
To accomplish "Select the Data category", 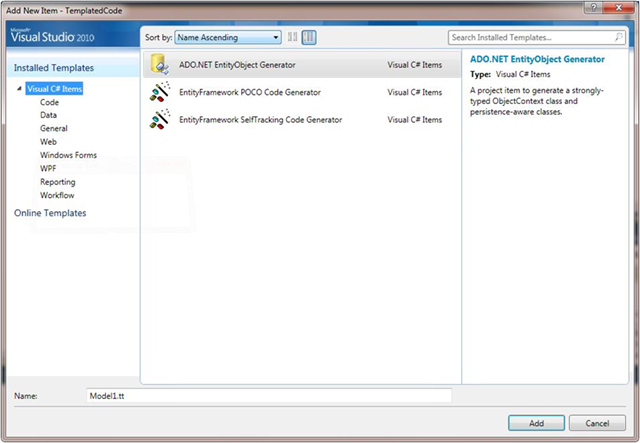I will (x=49, y=115).
